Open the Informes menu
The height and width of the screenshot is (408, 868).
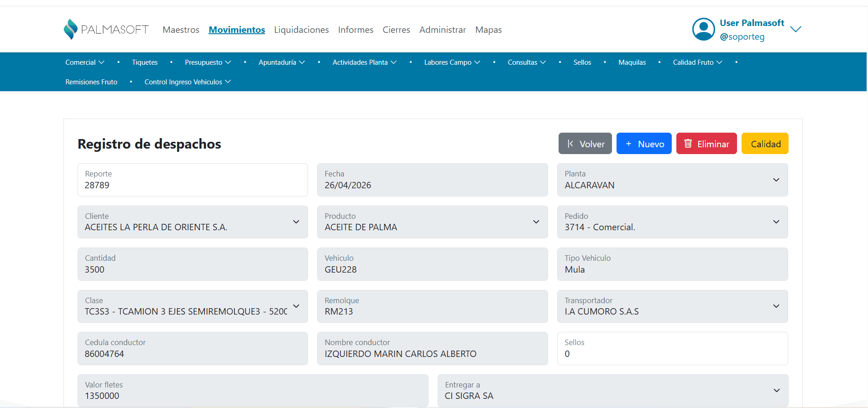356,30
